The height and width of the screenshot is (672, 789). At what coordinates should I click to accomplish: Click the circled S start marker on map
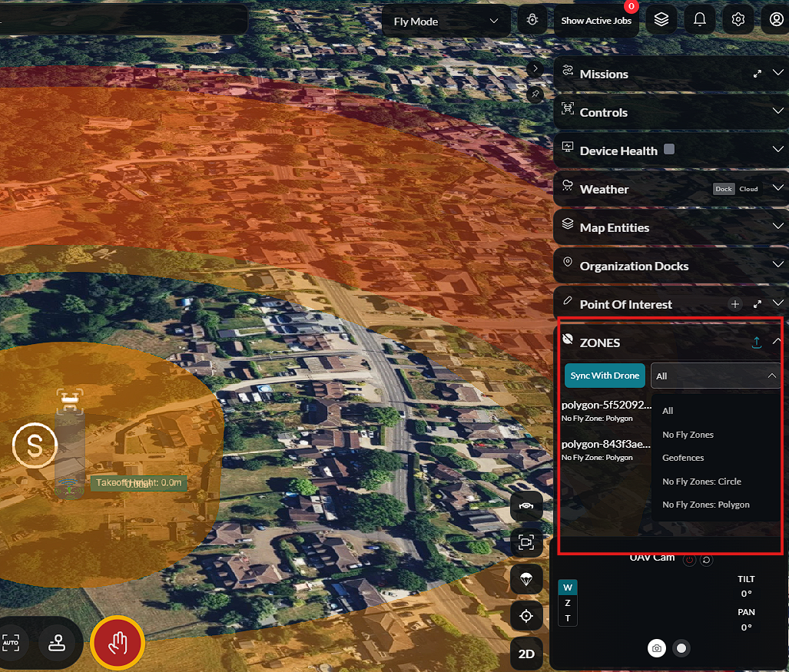35,445
